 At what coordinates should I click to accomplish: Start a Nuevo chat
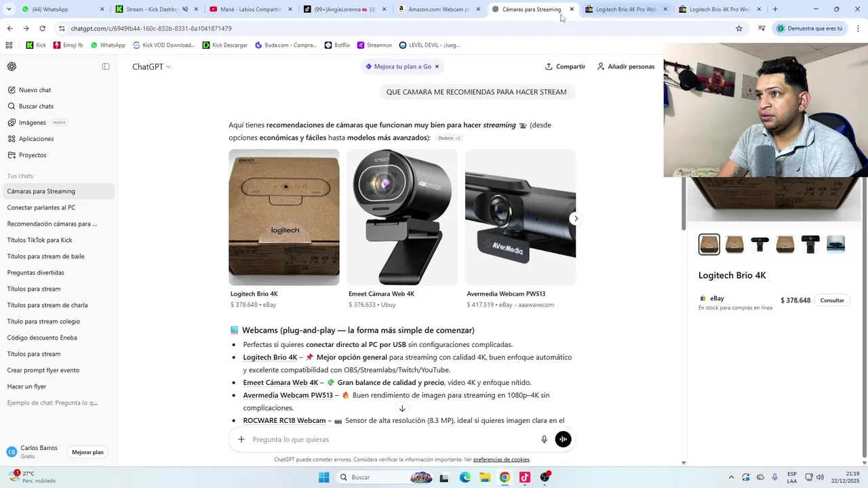click(x=35, y=90)
